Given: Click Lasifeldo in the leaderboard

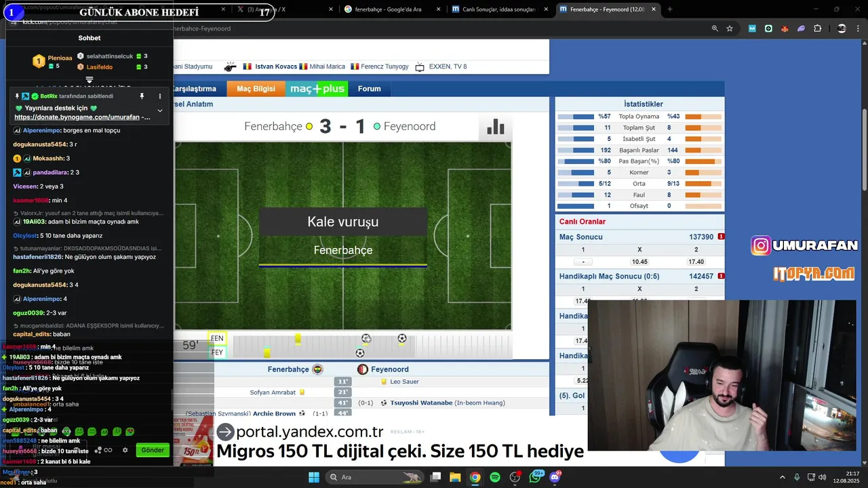Looking at the screenshot, I should (100, 67).
